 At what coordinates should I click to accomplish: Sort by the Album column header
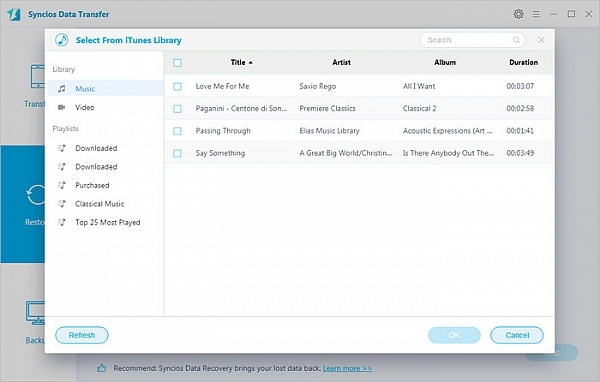[x=445, y=62]
